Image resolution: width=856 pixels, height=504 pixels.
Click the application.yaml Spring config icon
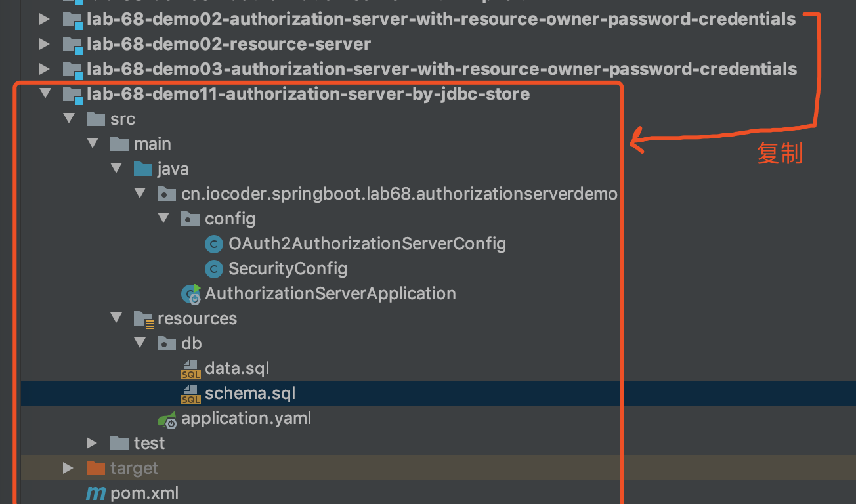click(x=167, y=419)
